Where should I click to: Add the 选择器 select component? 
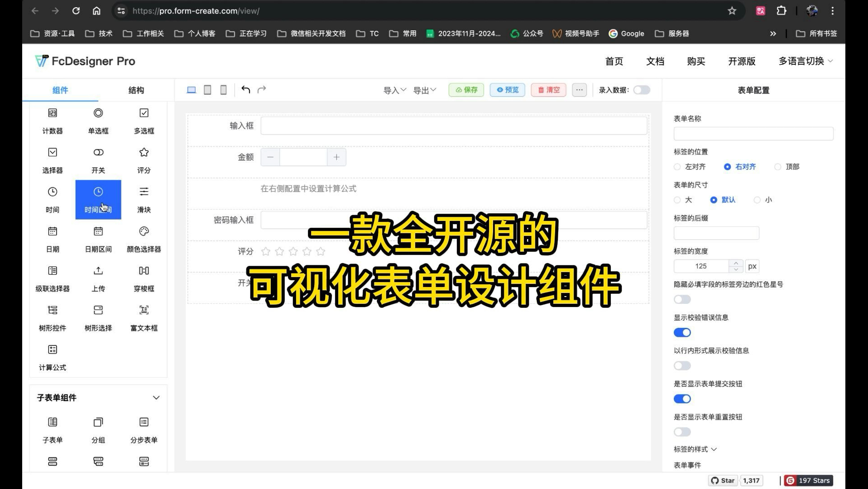point(53,160)
